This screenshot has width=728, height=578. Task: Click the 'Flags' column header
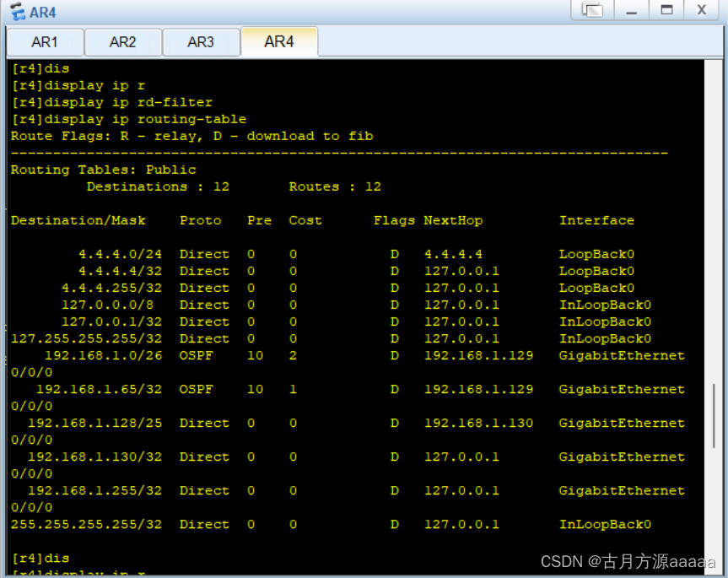(x=394, y=220)
